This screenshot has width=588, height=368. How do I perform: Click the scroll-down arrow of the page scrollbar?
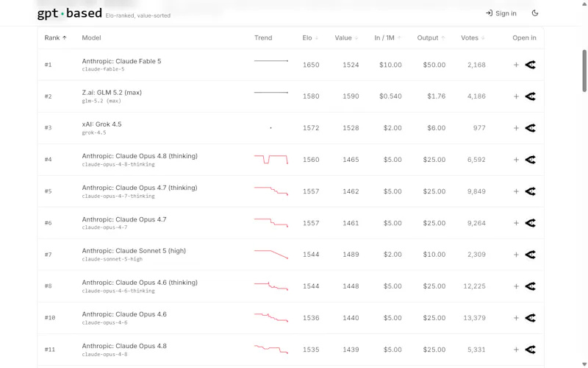pyautogui.click(x=584, y=364)
